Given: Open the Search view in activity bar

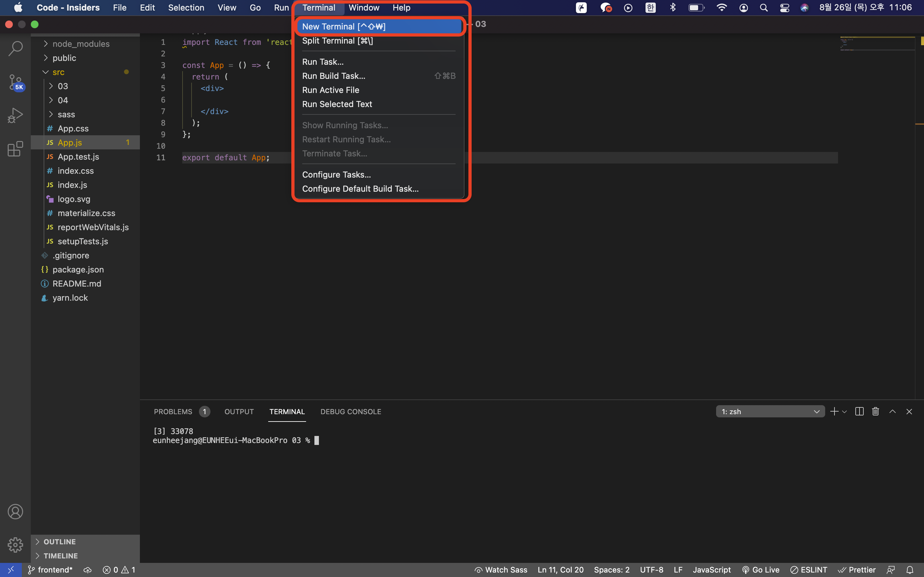Looking at the screenshot, I should tap(15, 48).
